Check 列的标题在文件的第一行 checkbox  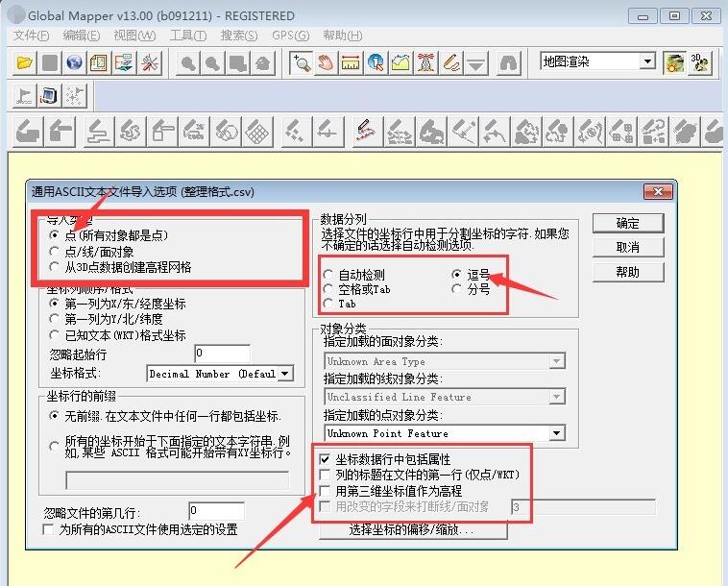pos(325,475)
